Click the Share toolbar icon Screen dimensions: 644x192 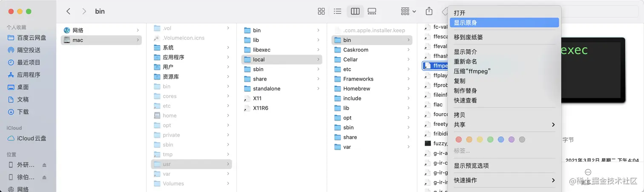click(x=429, y=12)
